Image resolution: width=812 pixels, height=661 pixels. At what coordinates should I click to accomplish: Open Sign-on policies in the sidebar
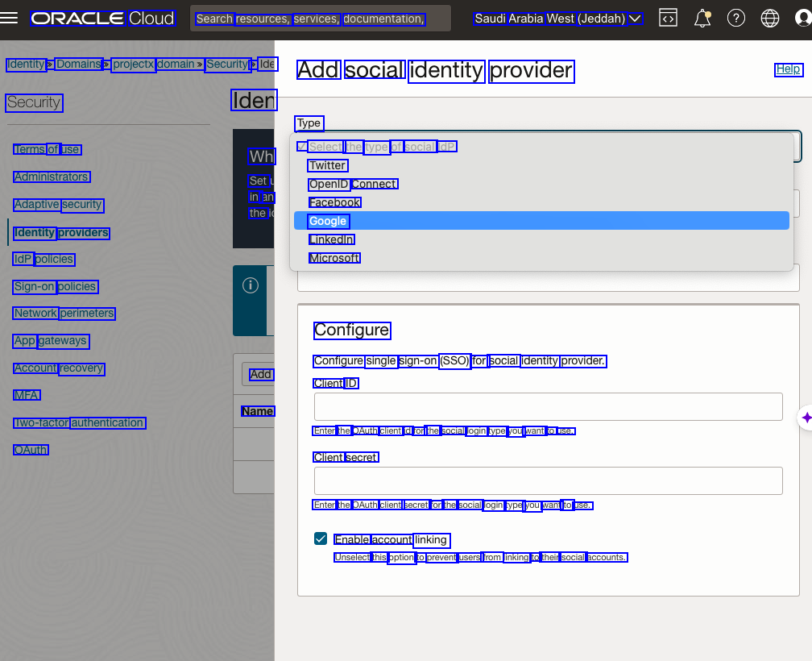tap(55, 286)
